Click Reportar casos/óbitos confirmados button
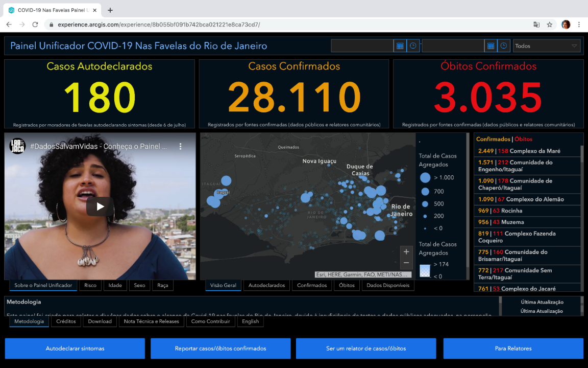 click(220, 349)
